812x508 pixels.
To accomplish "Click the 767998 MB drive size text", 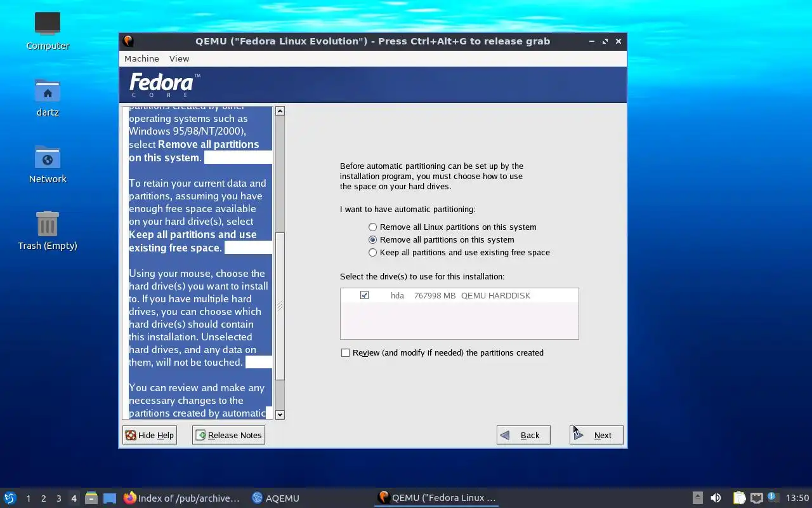I will (435, 295).
